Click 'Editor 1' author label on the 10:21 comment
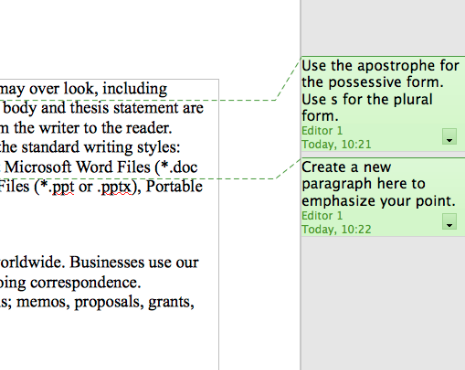This screenshot has height=370, width=465. tap(322, 131)
